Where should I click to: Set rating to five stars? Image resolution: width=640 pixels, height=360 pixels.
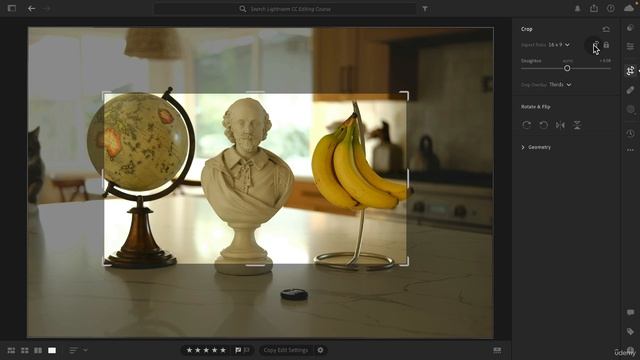(223, 350)
